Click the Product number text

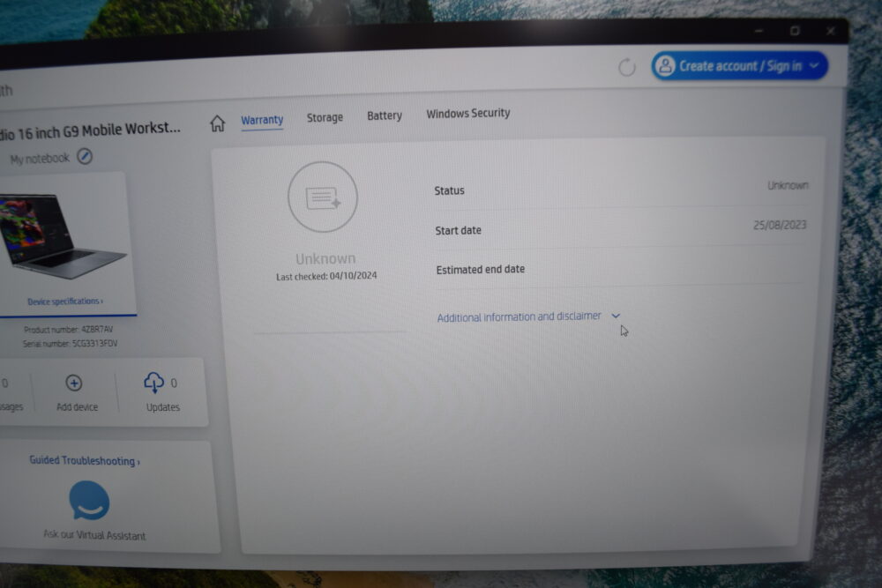69,330
